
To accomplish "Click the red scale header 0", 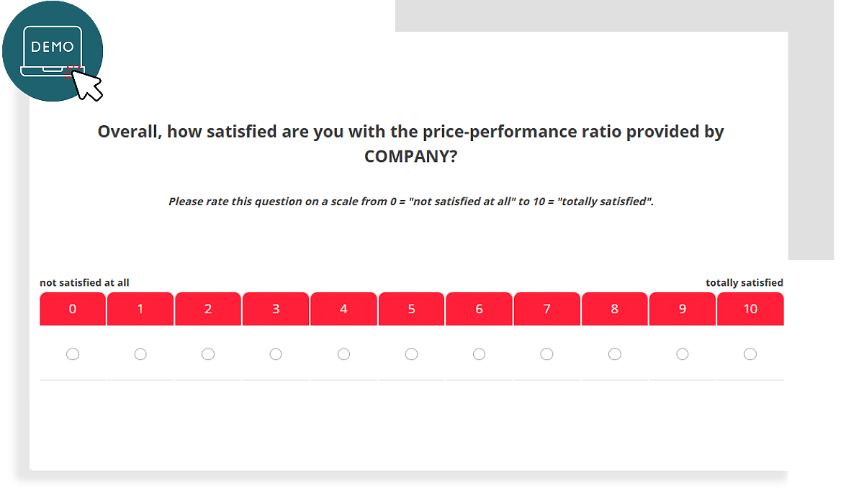I will tap(73, 309).
